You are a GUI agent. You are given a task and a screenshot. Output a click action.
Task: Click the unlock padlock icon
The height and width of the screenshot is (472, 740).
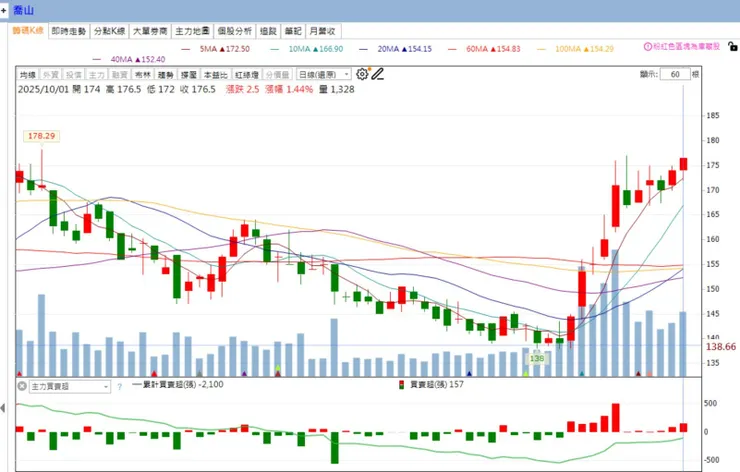click(x=732, y=46)
